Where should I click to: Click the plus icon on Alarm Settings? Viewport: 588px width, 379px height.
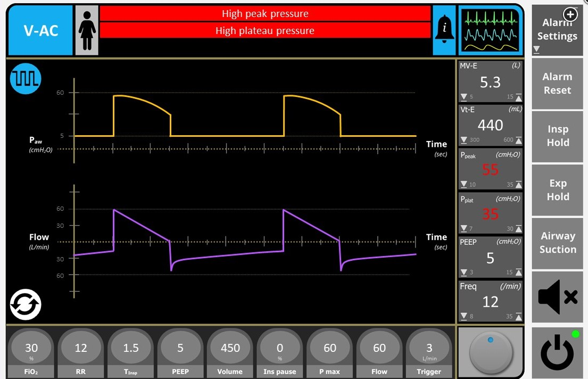coord(570,14)
